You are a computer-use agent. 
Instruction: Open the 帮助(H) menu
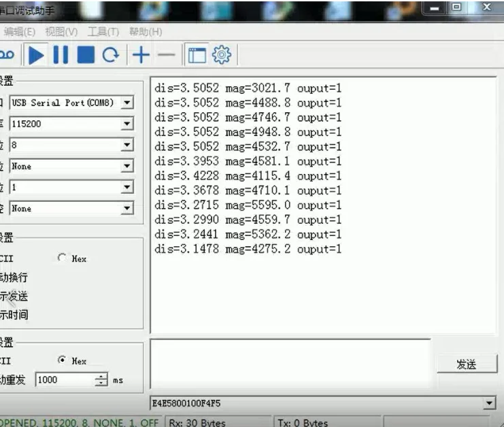(x=146, y=32)
